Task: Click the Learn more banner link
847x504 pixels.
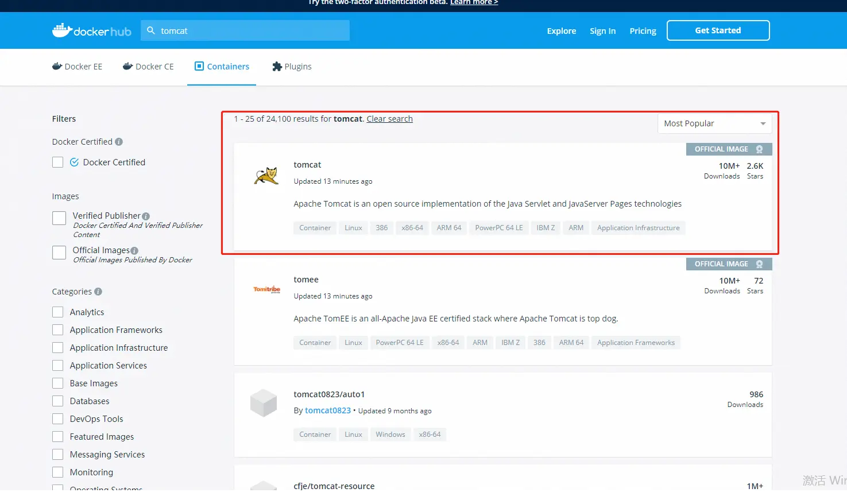Action: 474,3
